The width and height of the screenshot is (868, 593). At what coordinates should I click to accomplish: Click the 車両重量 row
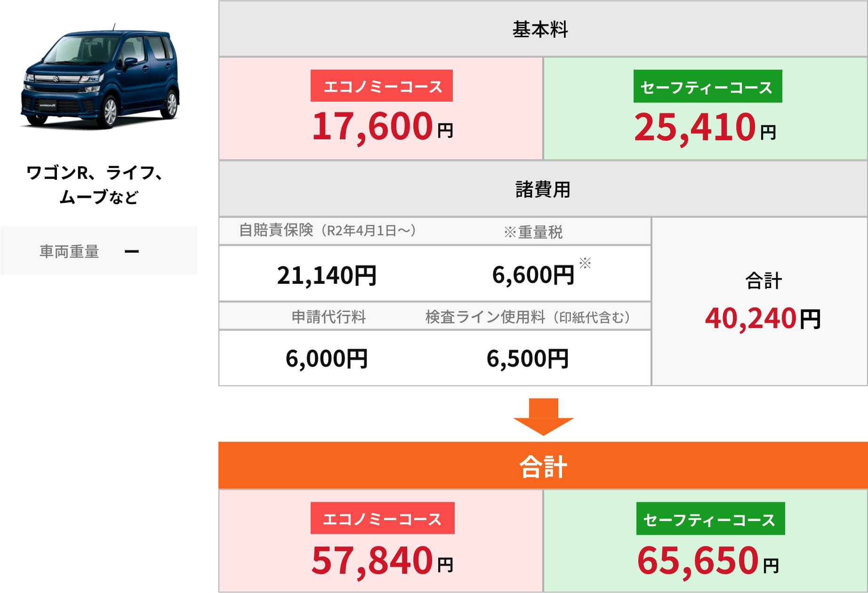point(99,250)
